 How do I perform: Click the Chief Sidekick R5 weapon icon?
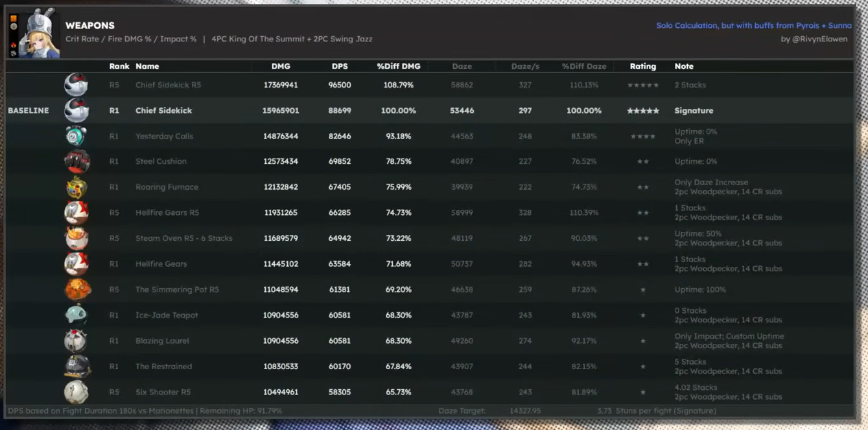click(x=76, y=85)
